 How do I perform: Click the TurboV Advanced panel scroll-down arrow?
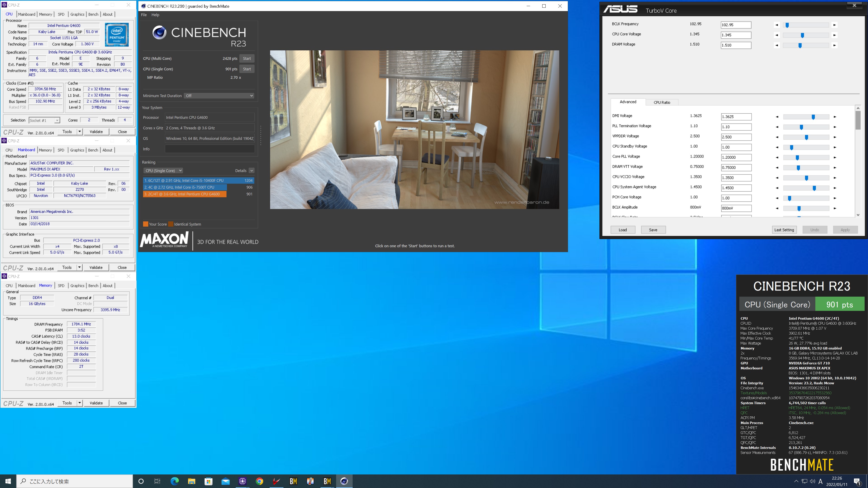coord(858,215)
